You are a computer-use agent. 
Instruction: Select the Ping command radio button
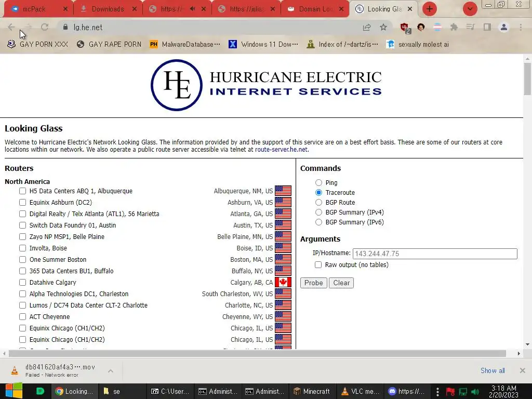click(318, 182)
